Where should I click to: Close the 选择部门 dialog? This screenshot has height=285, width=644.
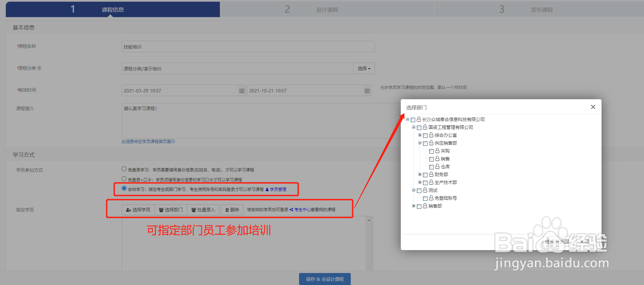(593, 107)
